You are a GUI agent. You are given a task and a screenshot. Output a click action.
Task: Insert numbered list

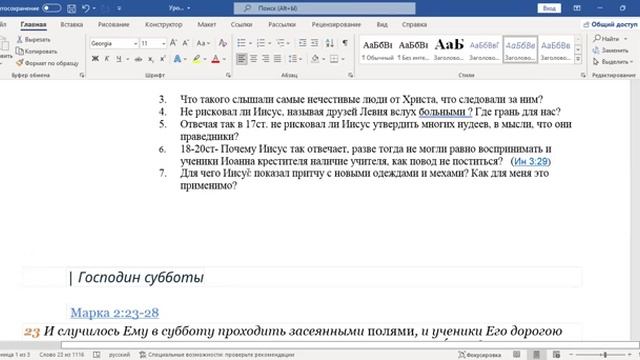pyautogui.click(x=261, y=43)
